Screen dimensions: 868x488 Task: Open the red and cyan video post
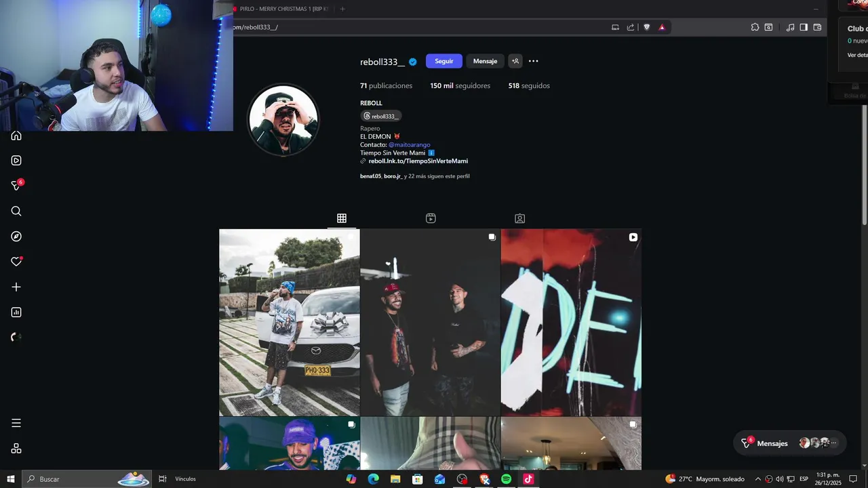point(571,323)
